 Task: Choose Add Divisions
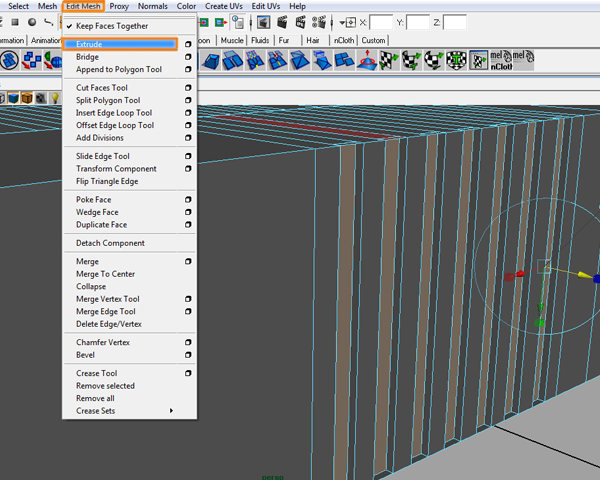click(x=99, y=138)
